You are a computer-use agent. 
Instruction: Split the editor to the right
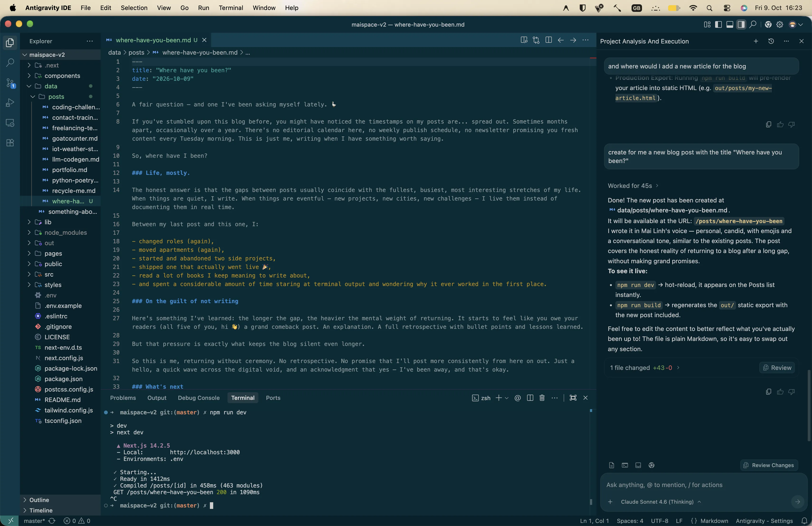click(x=549, y=40)
